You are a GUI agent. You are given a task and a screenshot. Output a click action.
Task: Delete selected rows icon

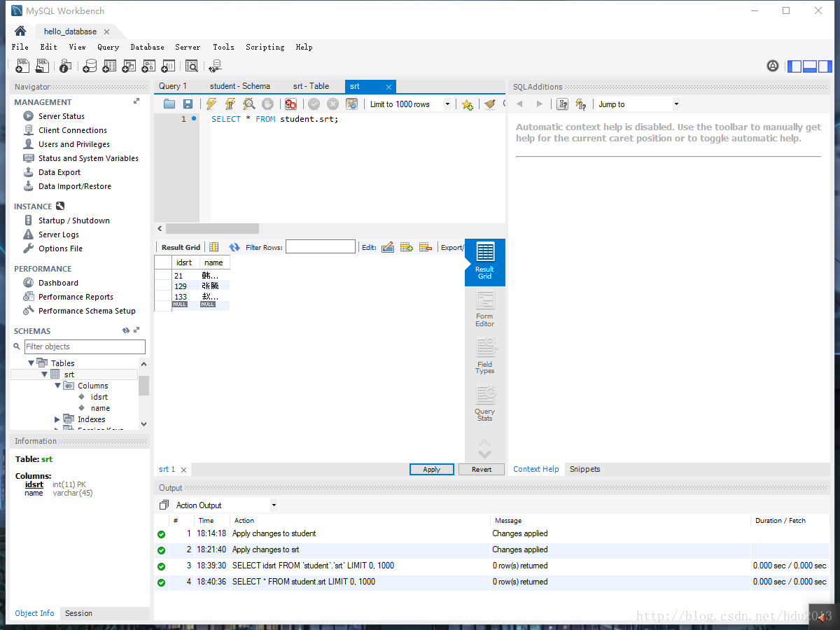(425, 247)
